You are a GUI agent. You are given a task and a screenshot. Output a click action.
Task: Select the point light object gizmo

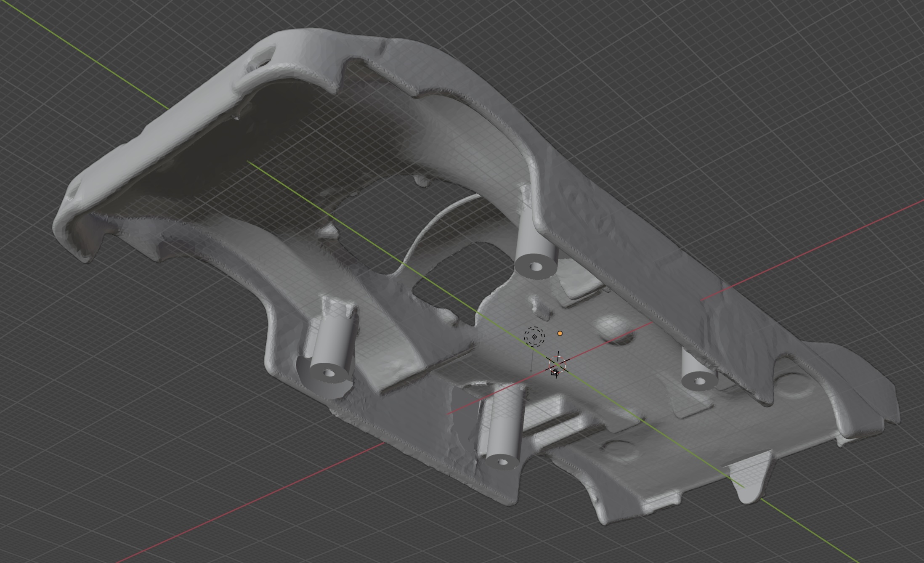(534, 336)
